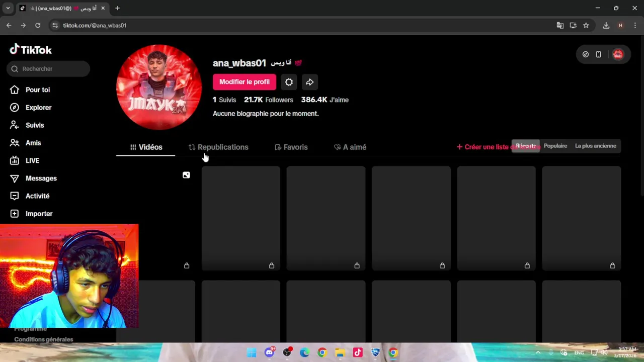Open a new browser tab
The image size is (644, 362).
tap(117, 8)
